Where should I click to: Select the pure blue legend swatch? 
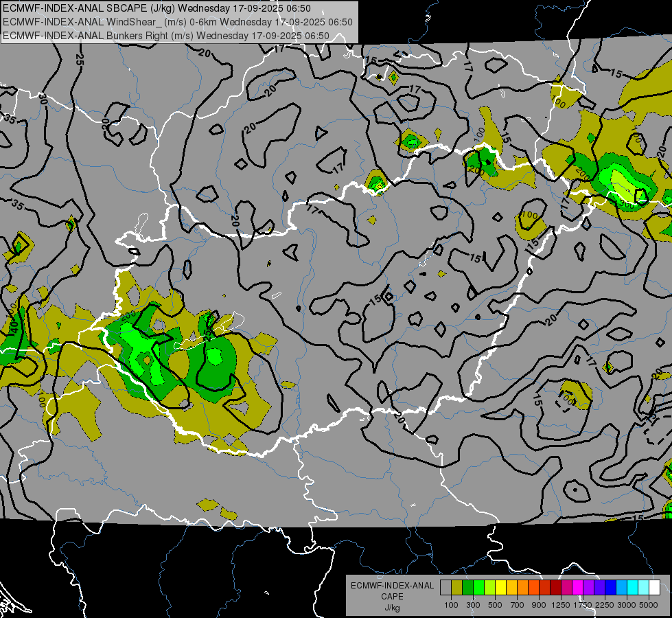click(610, 587)
